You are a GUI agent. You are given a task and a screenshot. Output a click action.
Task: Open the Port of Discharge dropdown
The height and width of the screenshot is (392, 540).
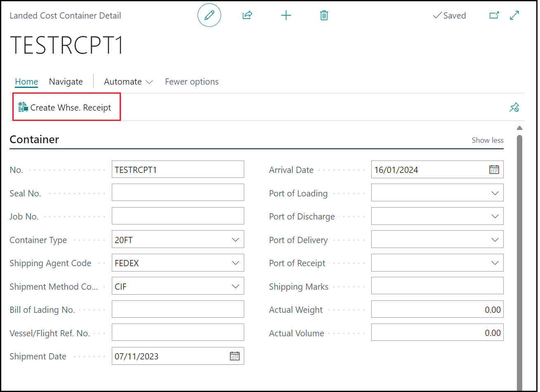coord(495,216)
